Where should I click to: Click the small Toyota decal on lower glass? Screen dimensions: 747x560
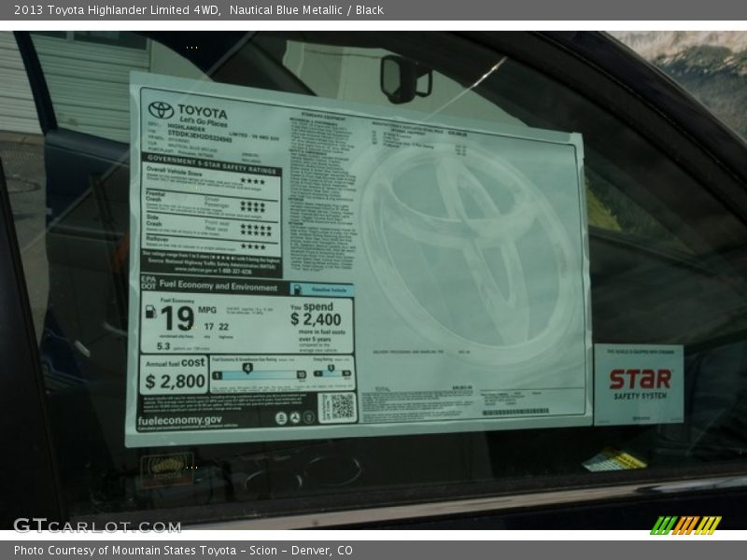coord(167,469)
